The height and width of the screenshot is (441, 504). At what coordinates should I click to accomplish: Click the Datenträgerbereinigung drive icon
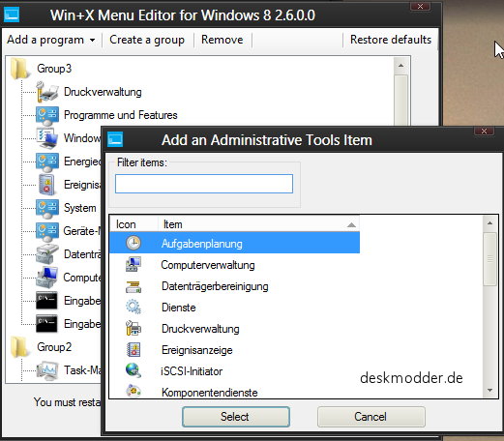133,286
